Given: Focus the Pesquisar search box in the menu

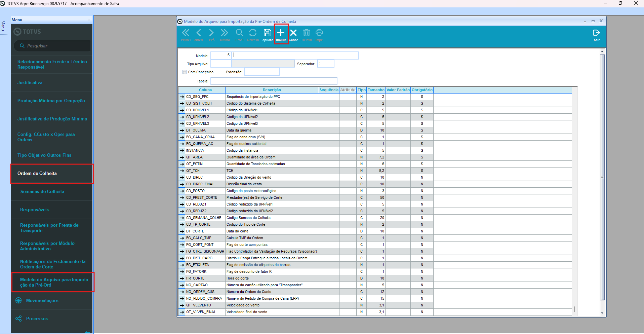Looking at the screenshot, I should click(x=52, y=46).
